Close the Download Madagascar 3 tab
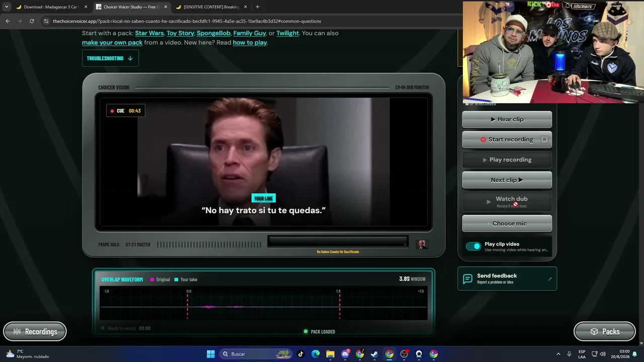This screenshot has height=362, width=644. coord(86,7)
